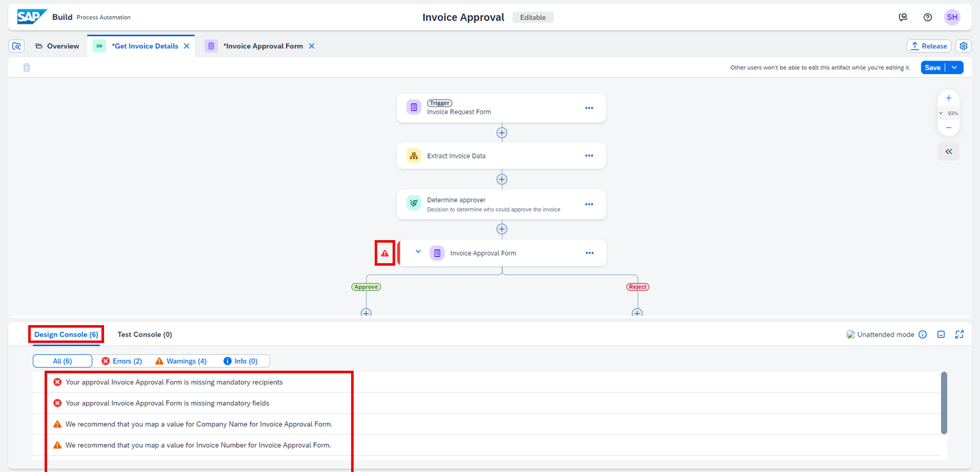Image resolution: width=980 pixels, height=472 pixels.
Task: Click the SAP logo
Action: click(x=32, y=17)
